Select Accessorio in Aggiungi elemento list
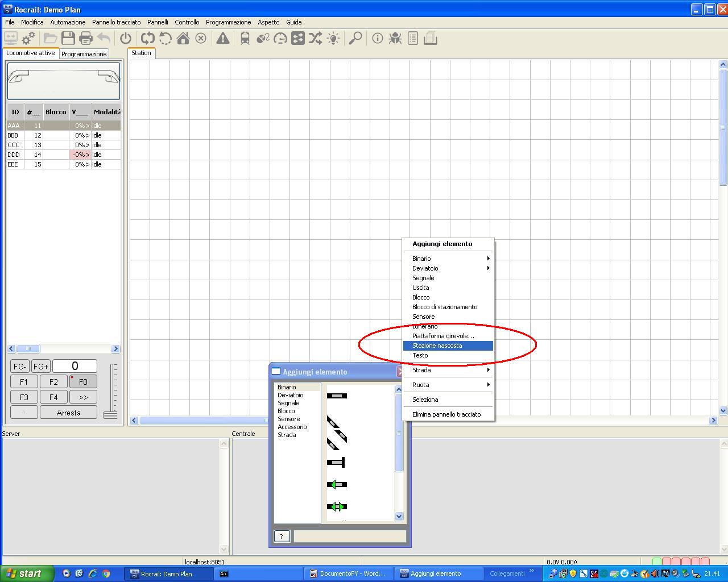This screenshot has height=582, width=728. pyautogui.click(x=292, y=427)
